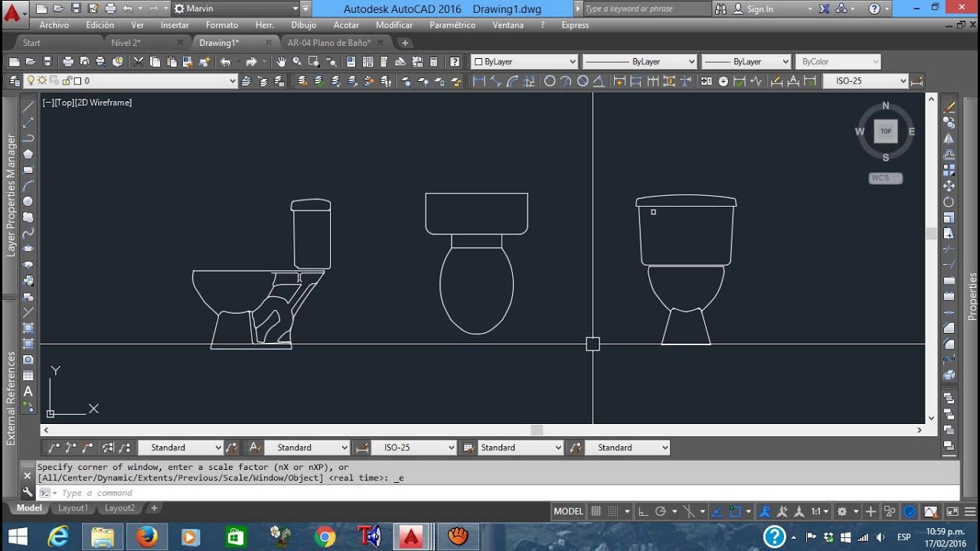Select the Erase tool in the modify toolbar
The width and height of the screenshot is (980, 551).
949,106
